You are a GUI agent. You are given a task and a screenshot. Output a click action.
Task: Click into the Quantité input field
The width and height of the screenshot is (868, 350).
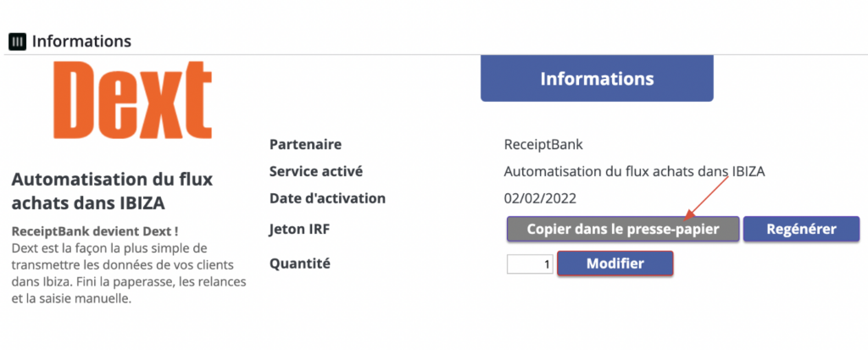point(530,264)
